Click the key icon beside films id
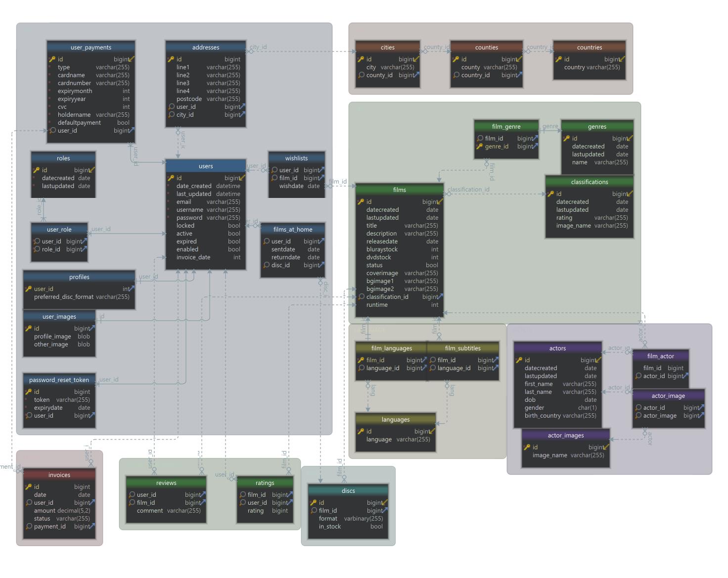The image size is (728, 578). [x=361, y=202]
